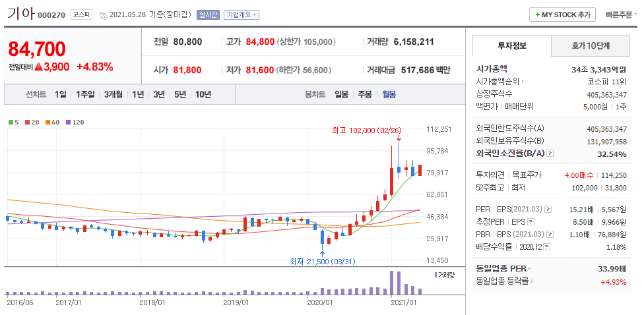Click the 112,251 y-axis price label

pyautogui.click(x=439, y=129)
